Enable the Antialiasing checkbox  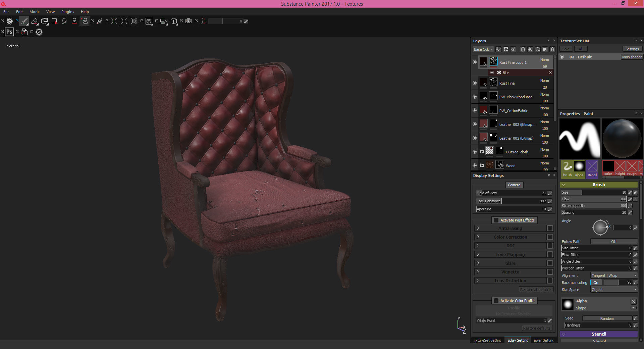pyautogui.click(x=550, y=228)
